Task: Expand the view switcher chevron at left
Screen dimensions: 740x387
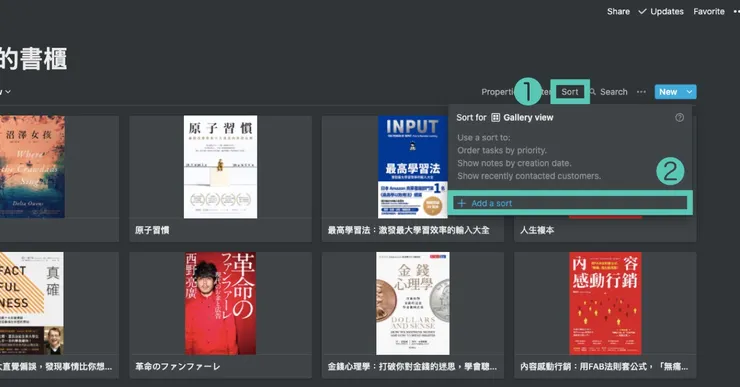Action: coord(8,92)
